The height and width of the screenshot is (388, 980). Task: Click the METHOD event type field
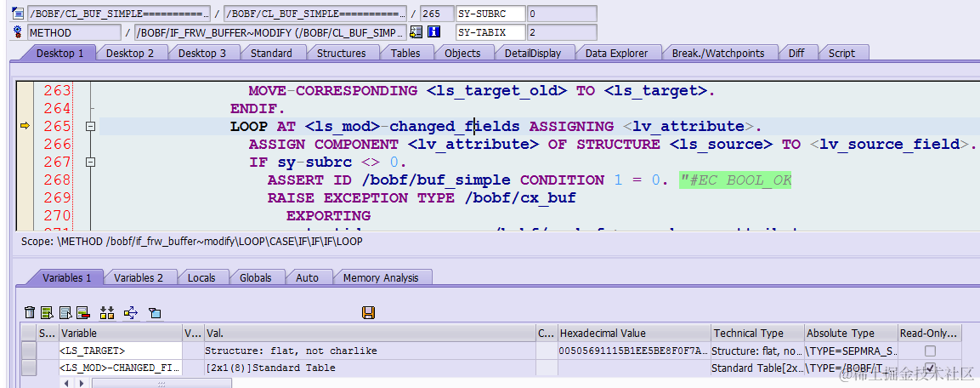75,32
